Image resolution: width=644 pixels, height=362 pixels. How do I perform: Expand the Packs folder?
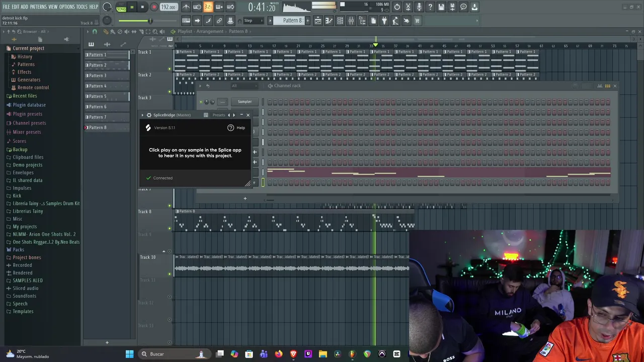[x=18, y=250]
